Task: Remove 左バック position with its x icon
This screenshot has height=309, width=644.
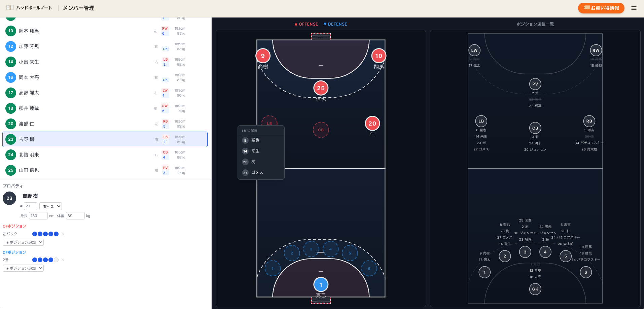Action: click(63, 234)
